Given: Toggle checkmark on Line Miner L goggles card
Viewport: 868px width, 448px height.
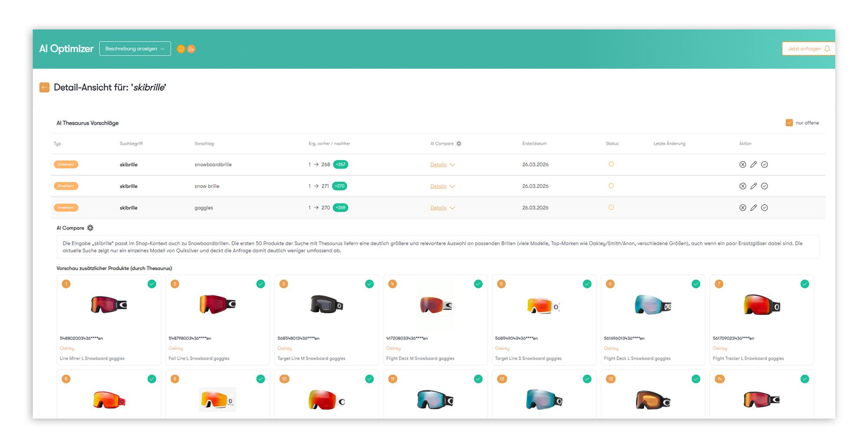Looking at the screenshot, I should click(152, 284).
